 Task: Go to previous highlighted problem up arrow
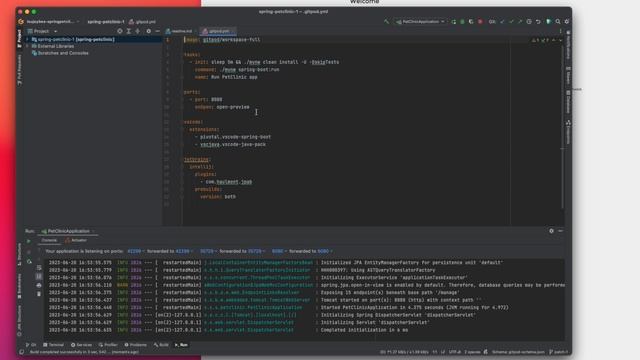click(x=554, y=40)
